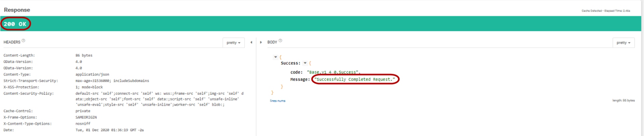The width and height of the screenshot is (644, 136).
Task: Click the left arrow to collapse headers pane
Action: [x=251, y=43]
